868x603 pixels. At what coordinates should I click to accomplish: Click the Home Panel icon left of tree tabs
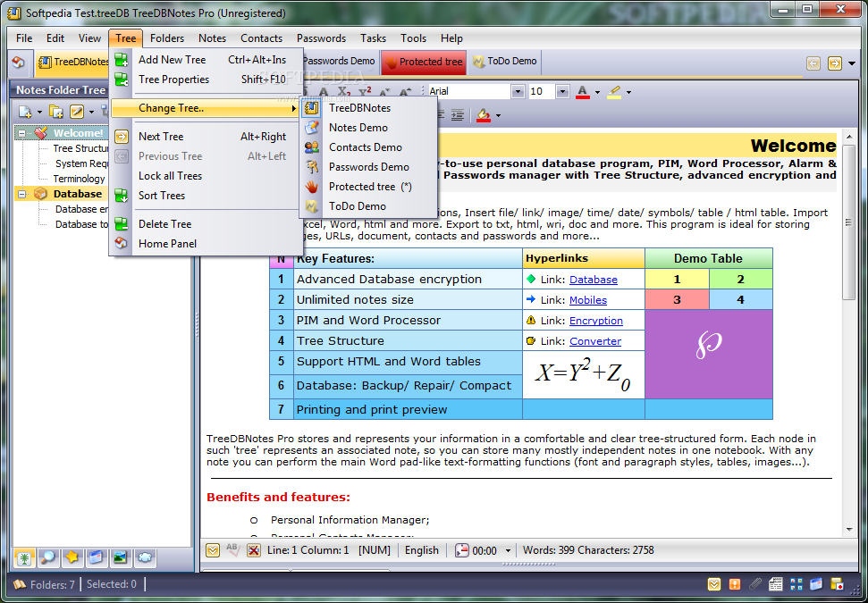pos(18,62)
